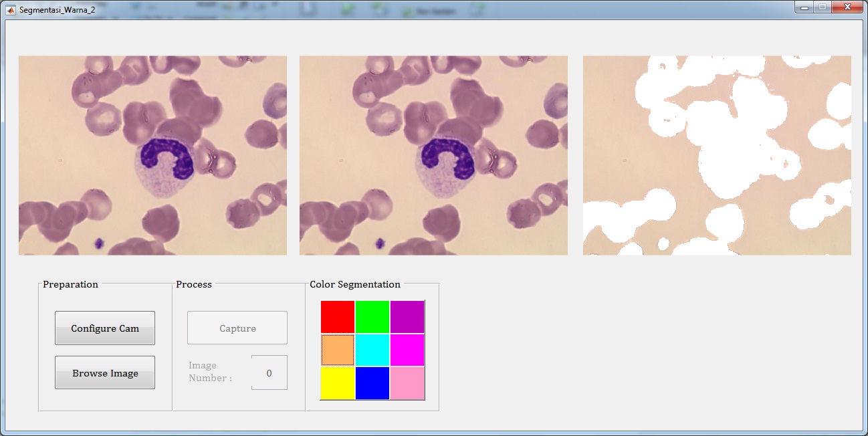
Task: Pick the bright magenta color swatch
Action: click(x=407, y=350)
